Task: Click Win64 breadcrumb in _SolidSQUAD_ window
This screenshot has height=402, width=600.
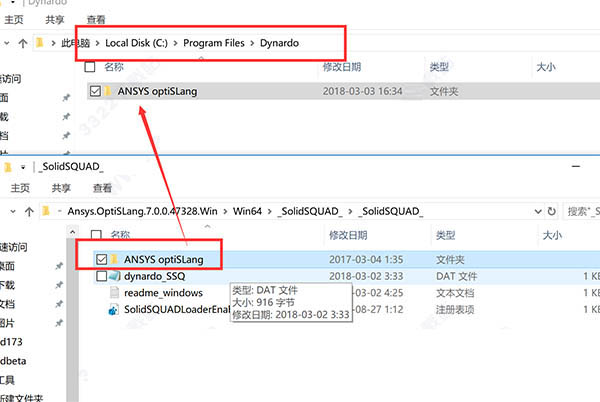Action: pyautogui.click(x=247, y=211)
